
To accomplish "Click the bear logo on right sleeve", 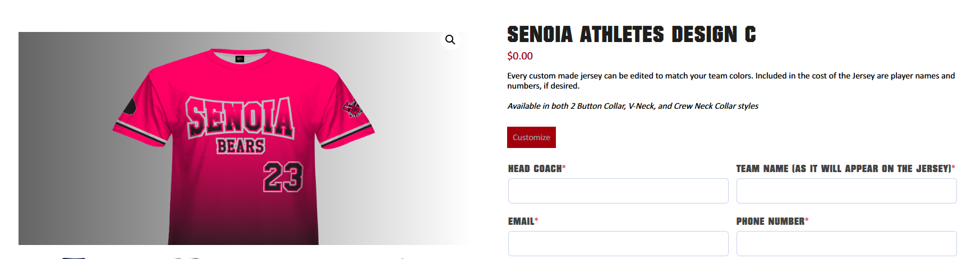I will pos(352,108).
